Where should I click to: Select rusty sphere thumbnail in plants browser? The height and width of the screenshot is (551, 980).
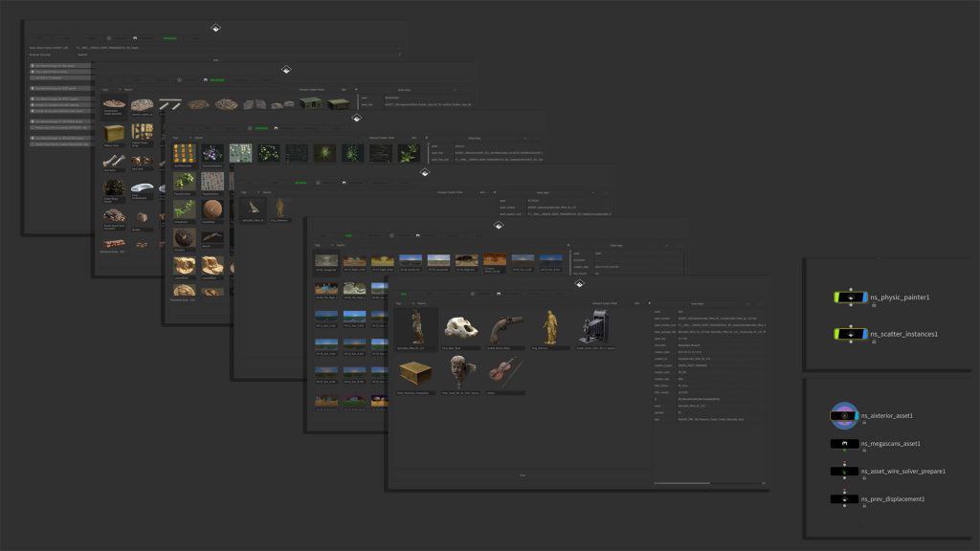[x=212, y=209]
